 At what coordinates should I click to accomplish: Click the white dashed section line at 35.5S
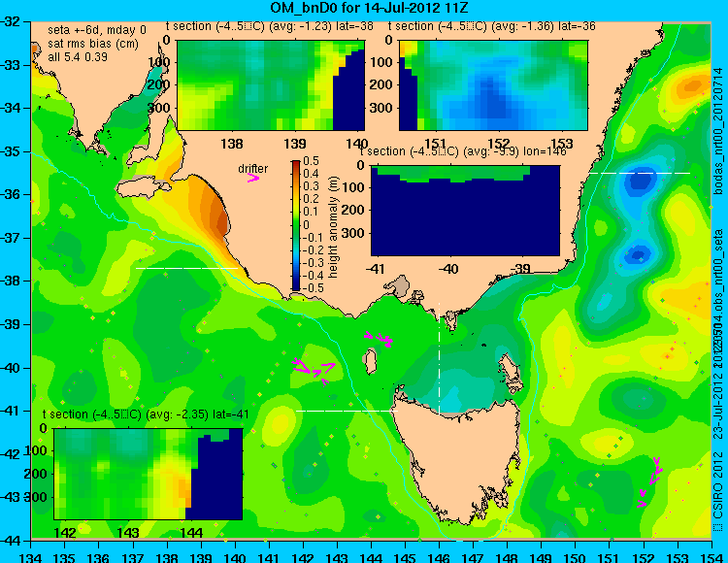coord(640,173)
